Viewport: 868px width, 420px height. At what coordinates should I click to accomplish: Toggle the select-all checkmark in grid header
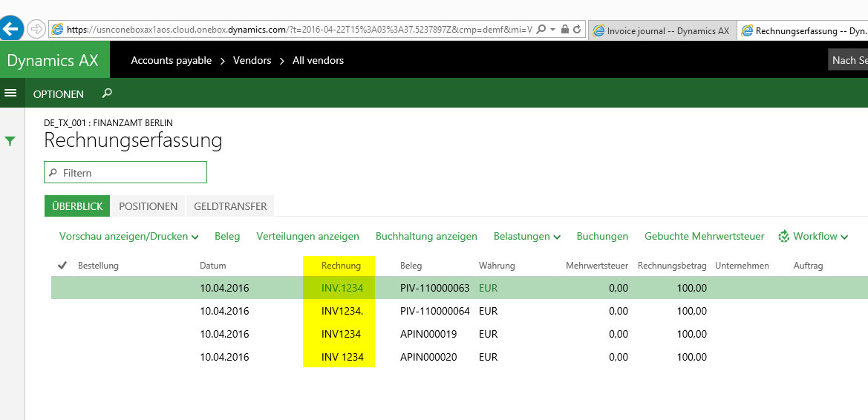(x=62, y=265)
